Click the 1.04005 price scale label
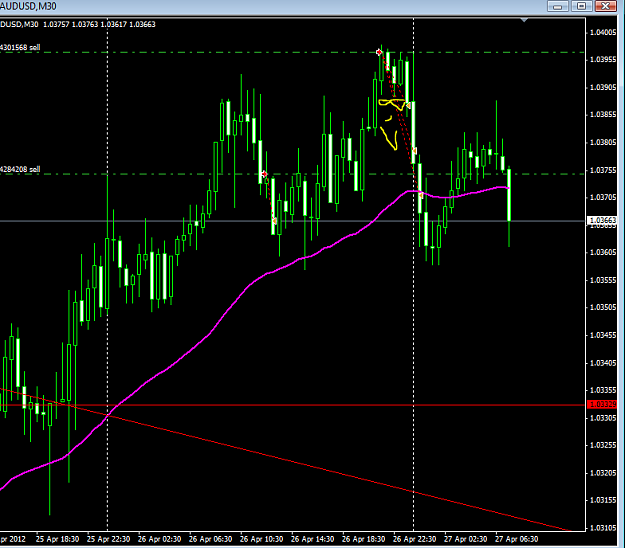Screen dimensions: 625x548 603,32
